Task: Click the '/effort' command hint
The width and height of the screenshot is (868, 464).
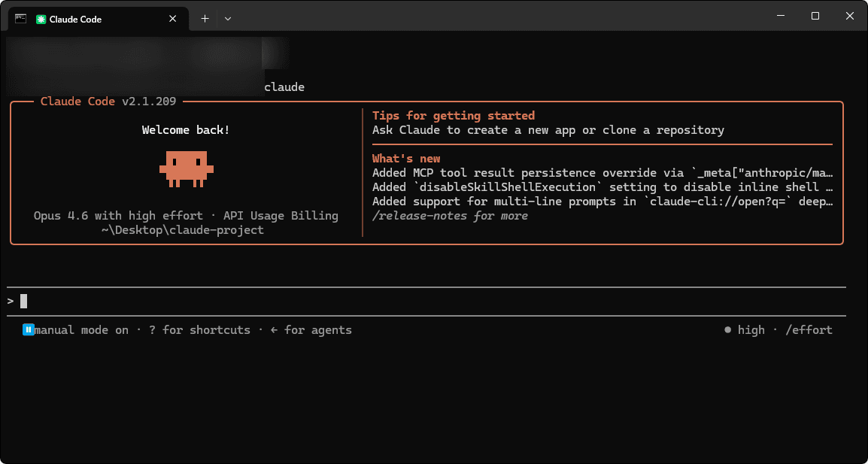Action: point(809,330)
